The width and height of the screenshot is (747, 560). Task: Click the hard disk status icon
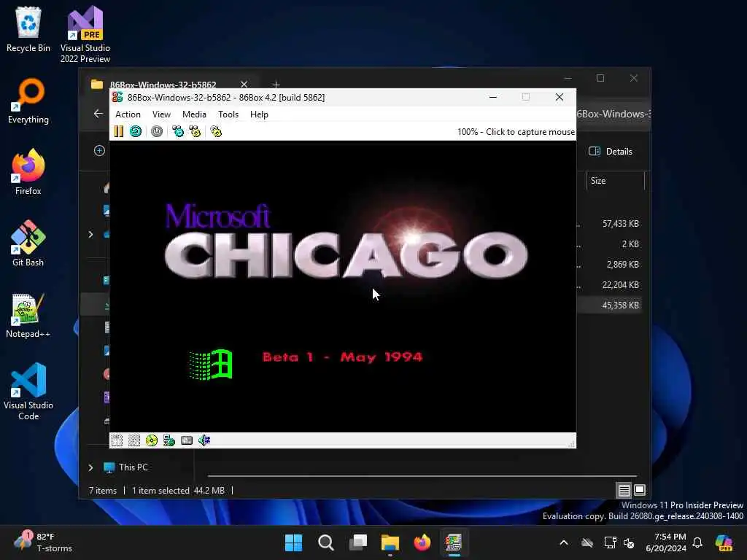coord(187,440)
